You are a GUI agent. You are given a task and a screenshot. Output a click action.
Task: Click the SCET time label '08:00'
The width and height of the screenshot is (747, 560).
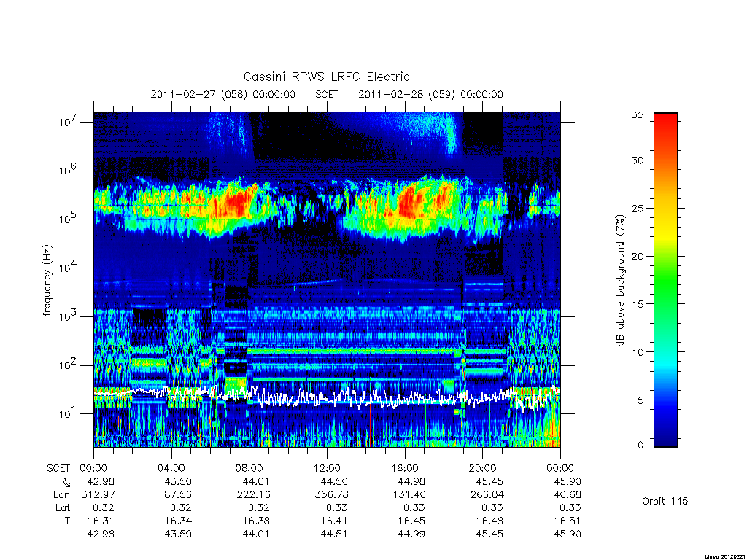tap(249, 469)
